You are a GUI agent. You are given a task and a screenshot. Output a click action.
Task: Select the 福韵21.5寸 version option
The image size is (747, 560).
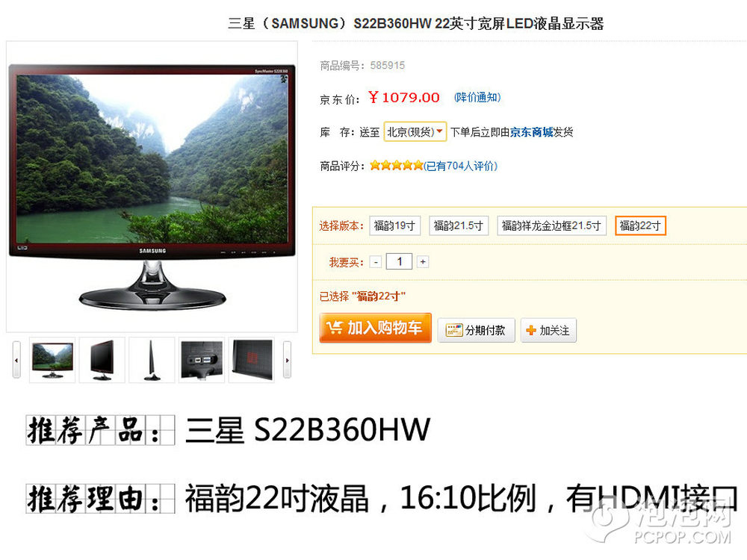pos(459,225)
